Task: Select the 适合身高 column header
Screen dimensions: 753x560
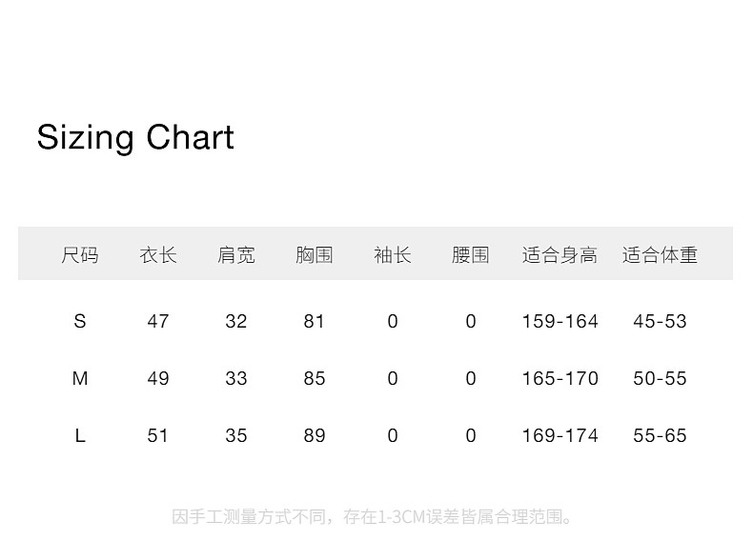Action: [x=560, y=255]
